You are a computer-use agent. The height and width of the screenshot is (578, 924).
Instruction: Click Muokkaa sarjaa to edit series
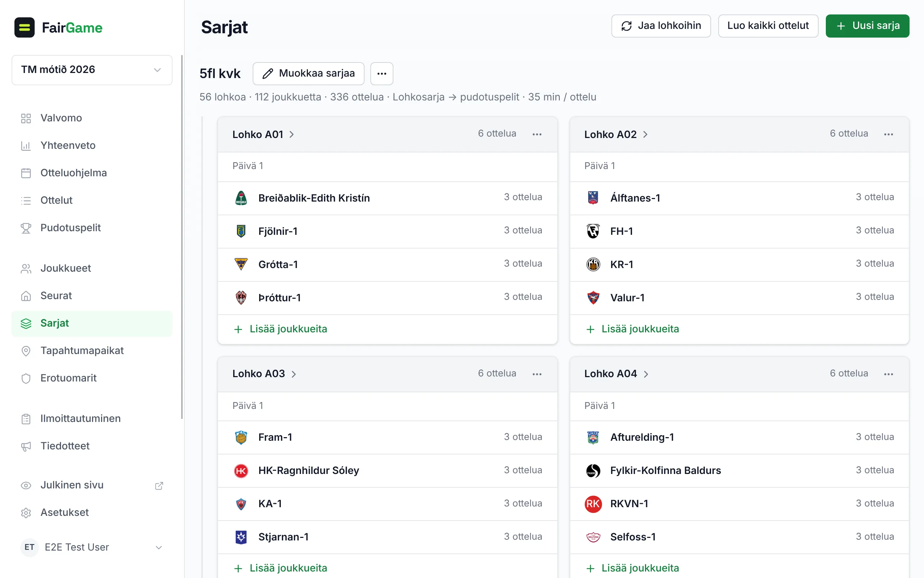tap(309, 73)
